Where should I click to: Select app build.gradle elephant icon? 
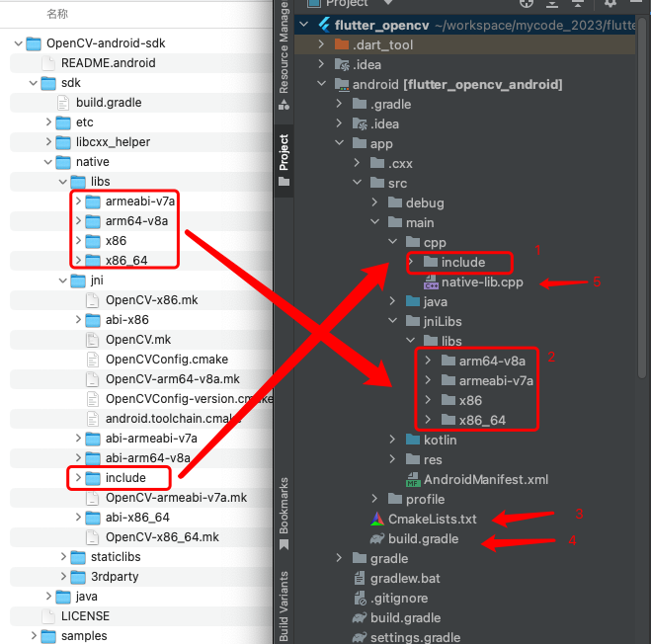(377, 538)
